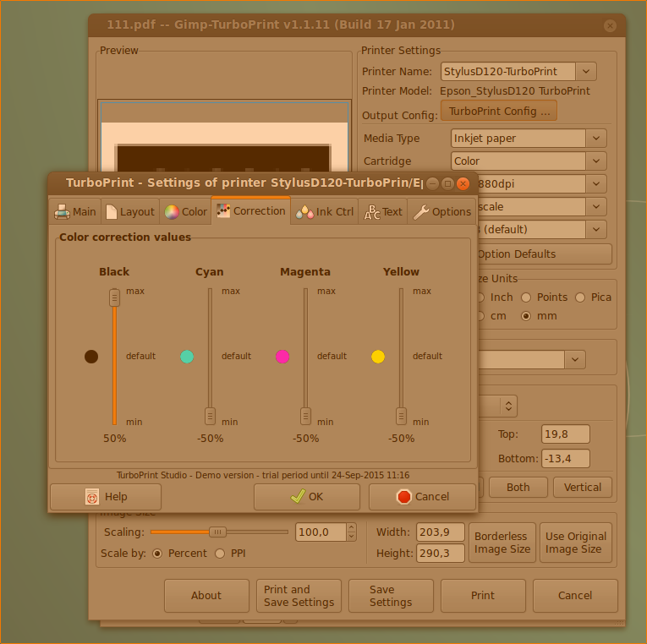
Task: Click the Both centering button
Action: [518, 488]
